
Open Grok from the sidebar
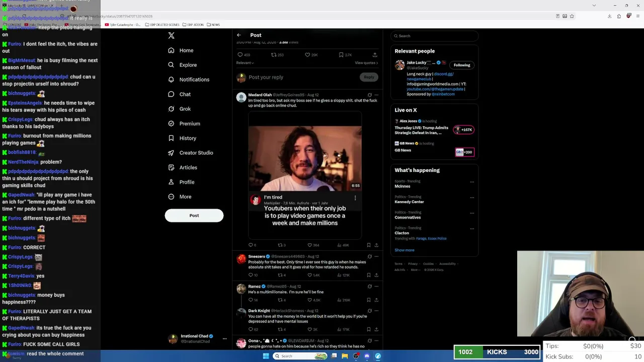(x=179, y=109)
